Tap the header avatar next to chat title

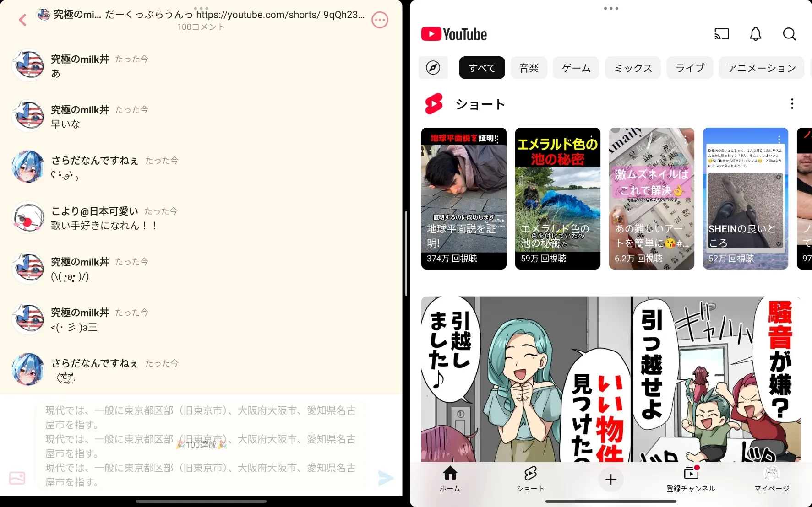pyautogui.click(x=44, y=15)
